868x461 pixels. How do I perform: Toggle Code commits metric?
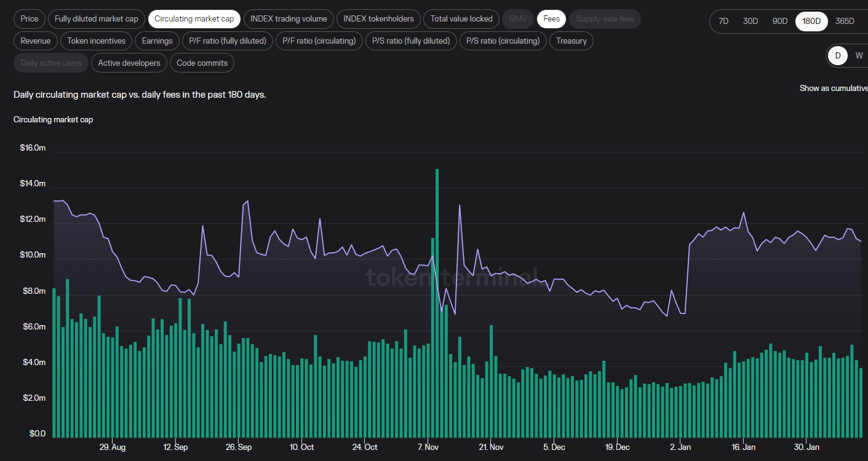tap(202, 63)
